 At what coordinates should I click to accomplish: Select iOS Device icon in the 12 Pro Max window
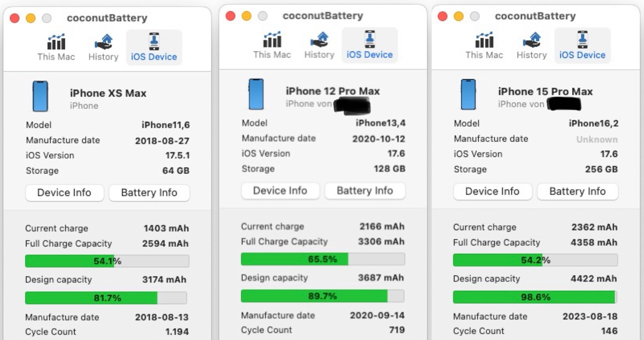click(x=369, y=40)
